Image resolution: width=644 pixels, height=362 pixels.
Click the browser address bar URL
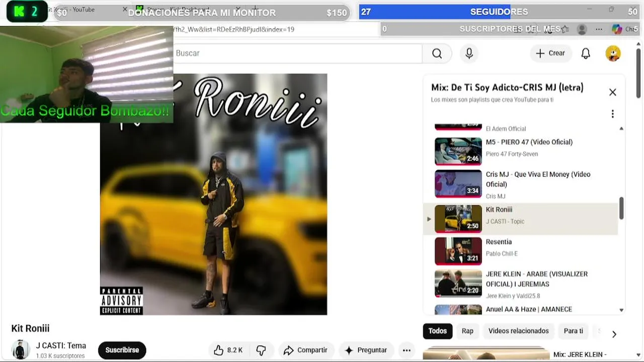point(234,29)
